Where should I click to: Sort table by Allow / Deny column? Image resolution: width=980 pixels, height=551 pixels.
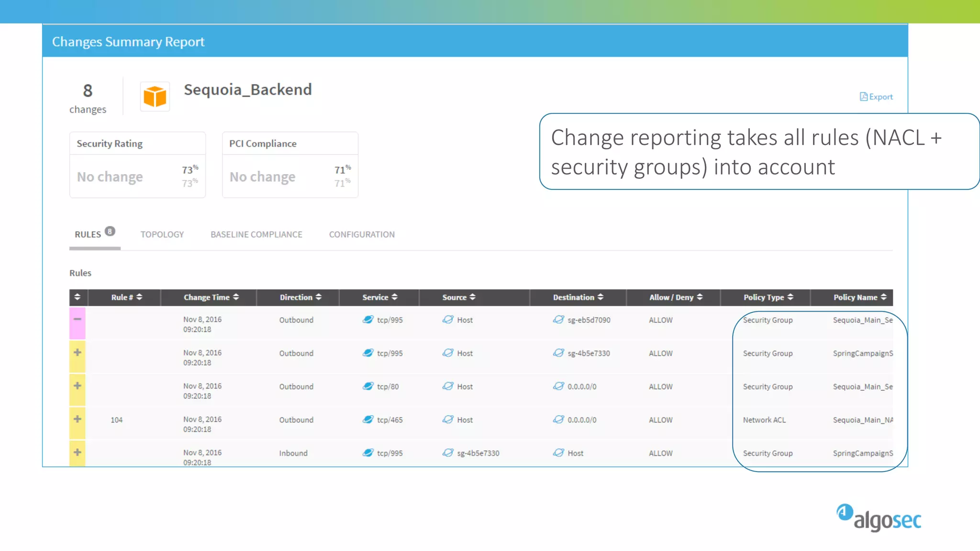click(x=676, y=297)
